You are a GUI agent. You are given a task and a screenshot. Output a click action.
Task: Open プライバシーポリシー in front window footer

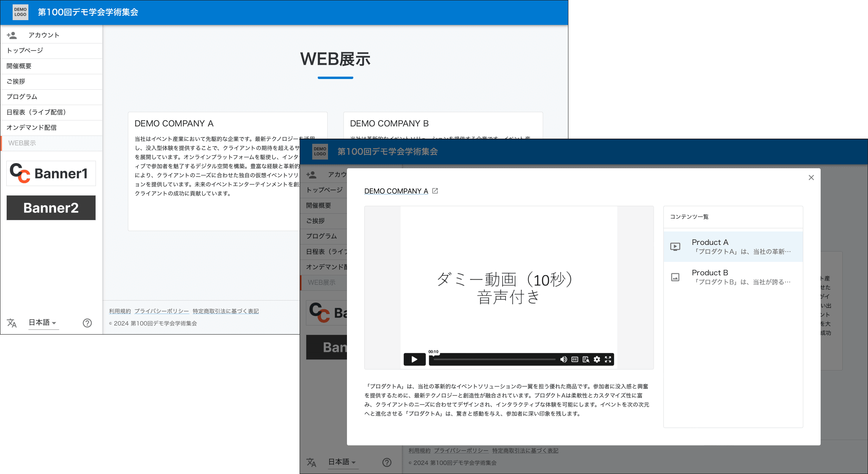(461, 451)
